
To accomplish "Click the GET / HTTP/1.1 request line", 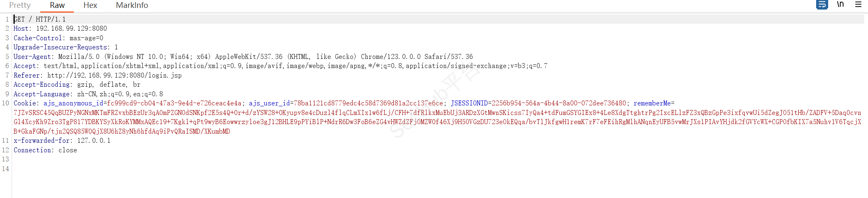I will point(40,19).
